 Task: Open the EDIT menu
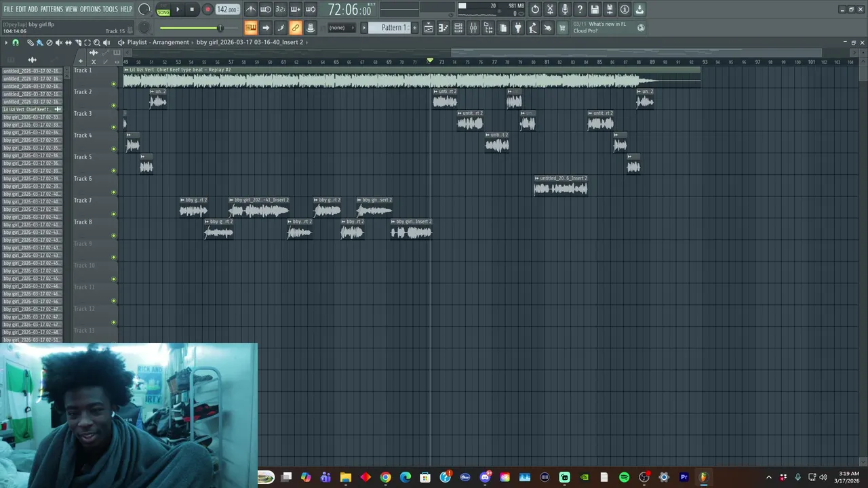click(x=21, y=9)
